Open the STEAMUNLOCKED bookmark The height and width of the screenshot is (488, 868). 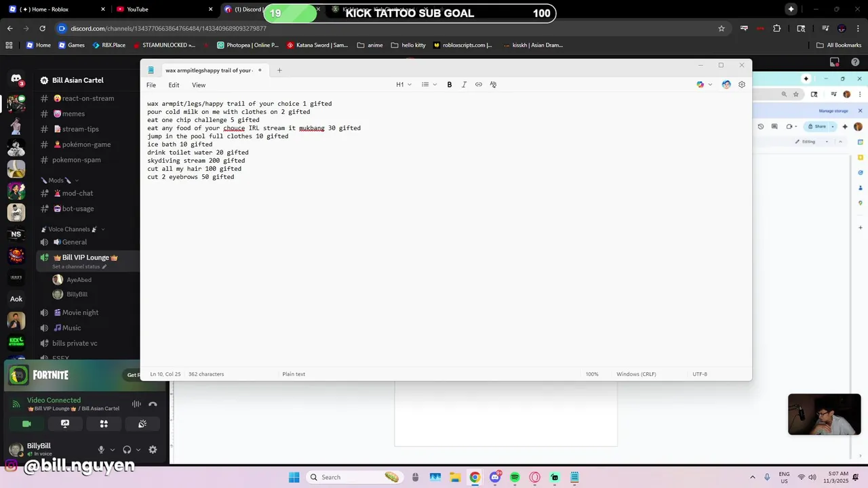[163, 45]
